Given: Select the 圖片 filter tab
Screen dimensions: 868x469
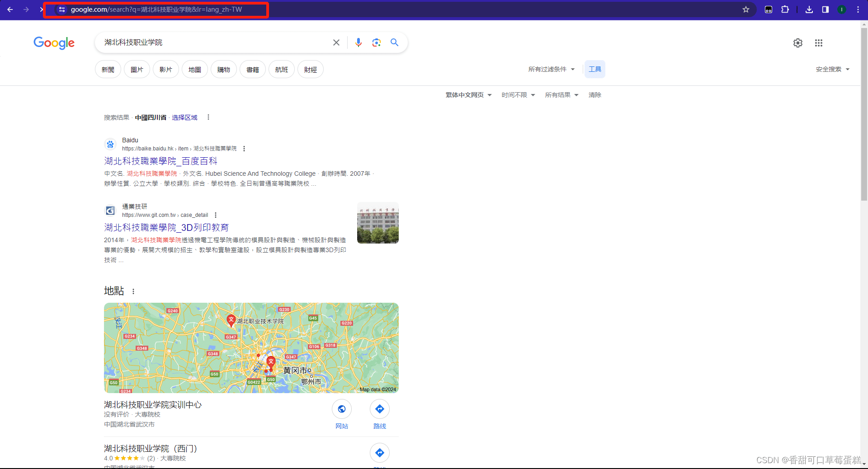Looking at the screenshot, I should point(137,70).
